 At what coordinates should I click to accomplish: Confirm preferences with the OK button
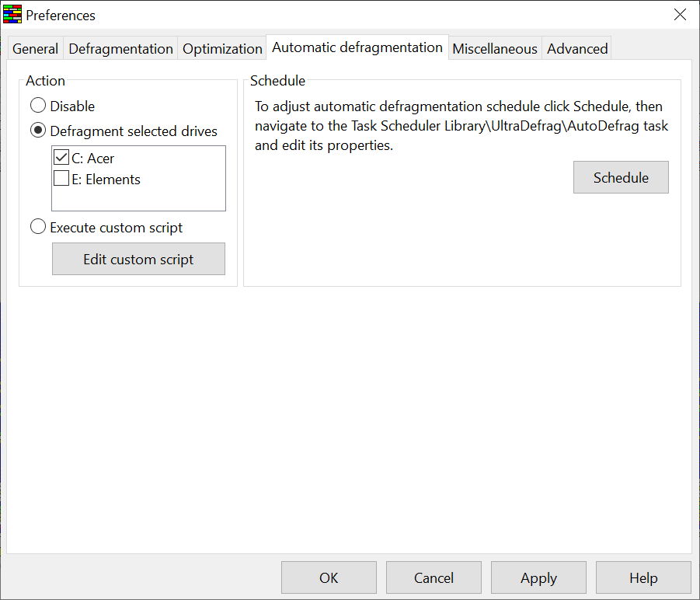coord(329,577)
